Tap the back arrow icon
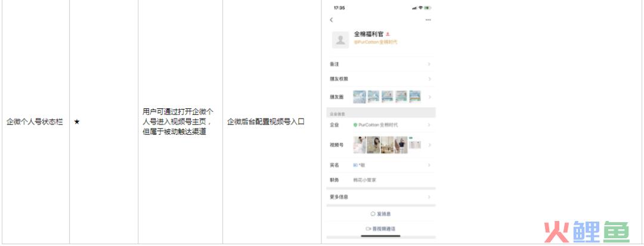This screenshot has height=246, width=644. click(x=332, y=20)
